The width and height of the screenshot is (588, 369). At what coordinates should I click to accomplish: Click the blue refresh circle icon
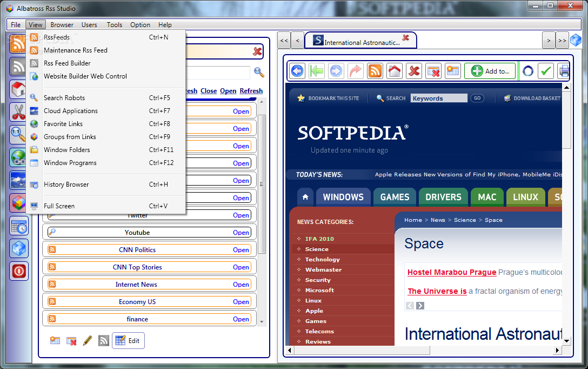[528, 71]
